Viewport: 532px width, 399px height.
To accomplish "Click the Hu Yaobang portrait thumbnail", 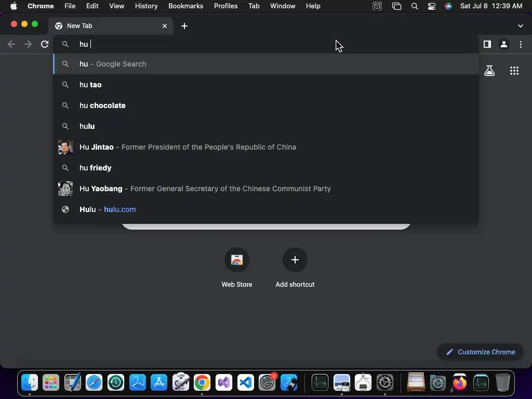I will pos(65,189).
